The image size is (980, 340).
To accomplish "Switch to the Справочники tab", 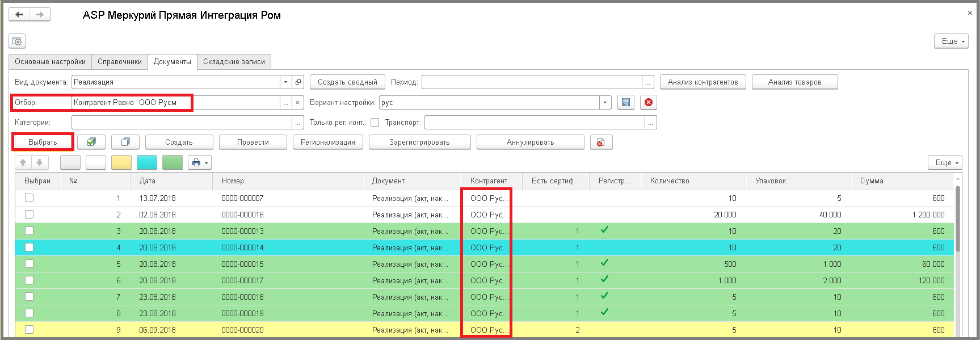I will (x=120, y=62).
